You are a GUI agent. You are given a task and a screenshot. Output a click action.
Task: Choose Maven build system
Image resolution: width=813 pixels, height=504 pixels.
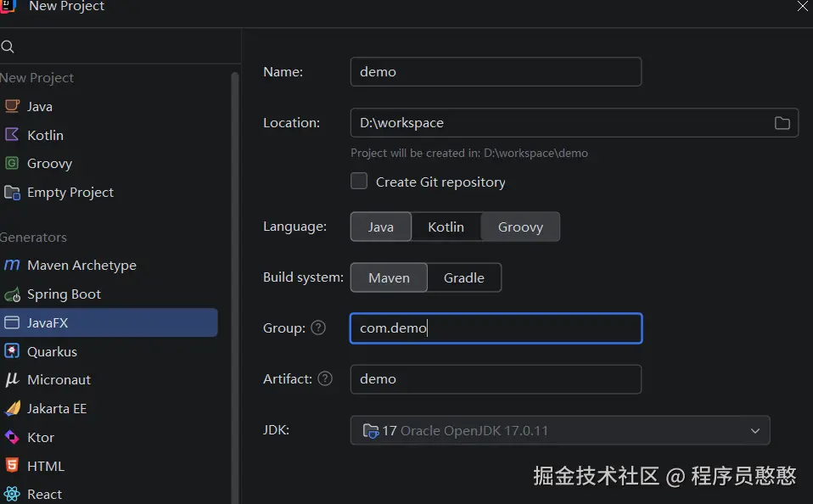[x=389, y=277]
